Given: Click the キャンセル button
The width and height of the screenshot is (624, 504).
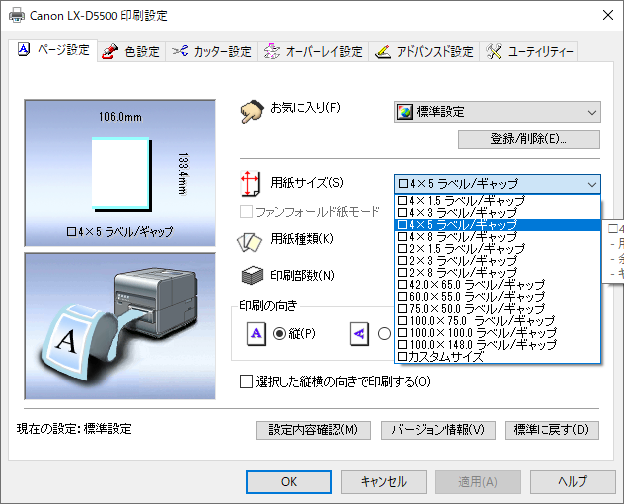Looking at the screenshot, I should (384, 482).
